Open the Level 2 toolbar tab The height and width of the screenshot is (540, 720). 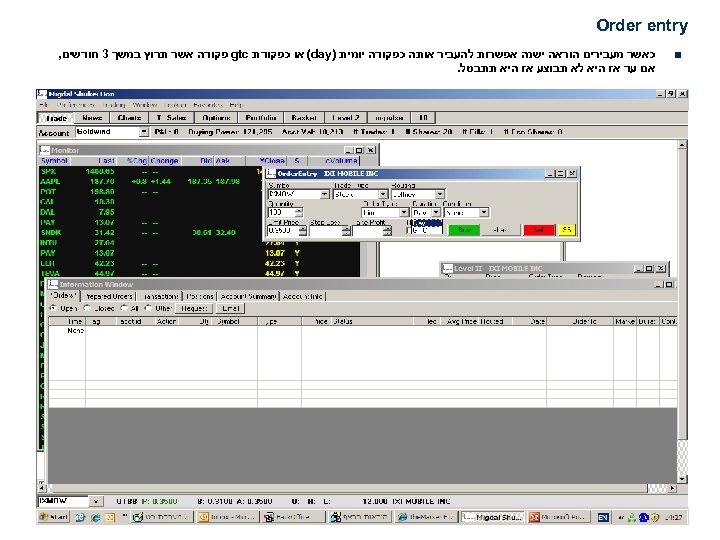345,118
